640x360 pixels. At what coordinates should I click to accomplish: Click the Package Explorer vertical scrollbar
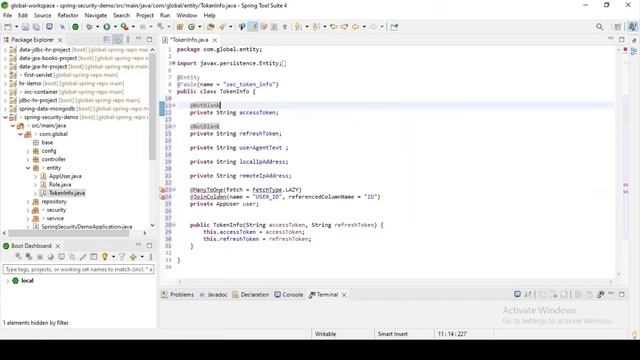click(152, 106)
